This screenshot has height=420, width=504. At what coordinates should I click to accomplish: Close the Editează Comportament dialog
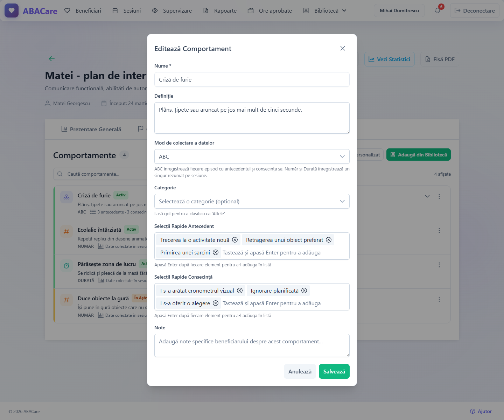click(343, 48)
